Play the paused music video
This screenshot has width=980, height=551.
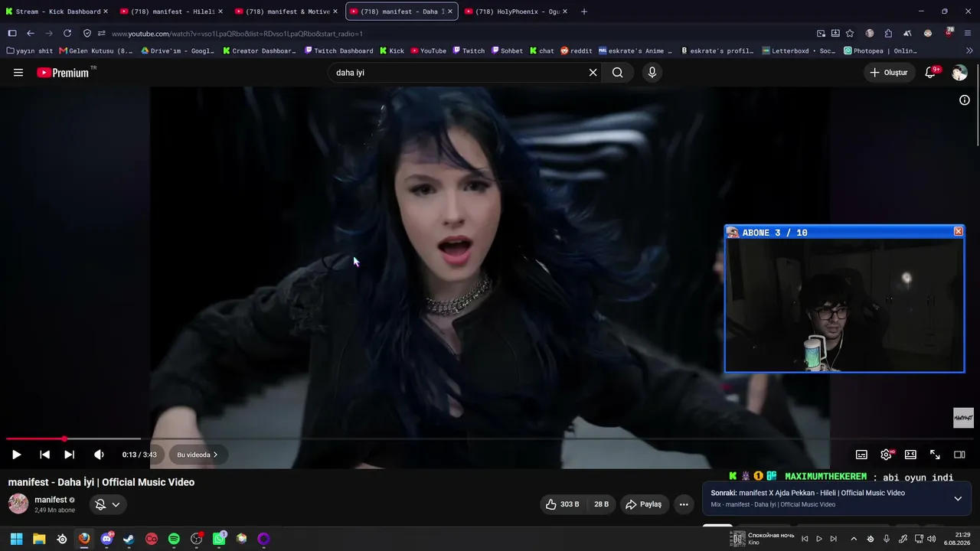click(16, 455)
